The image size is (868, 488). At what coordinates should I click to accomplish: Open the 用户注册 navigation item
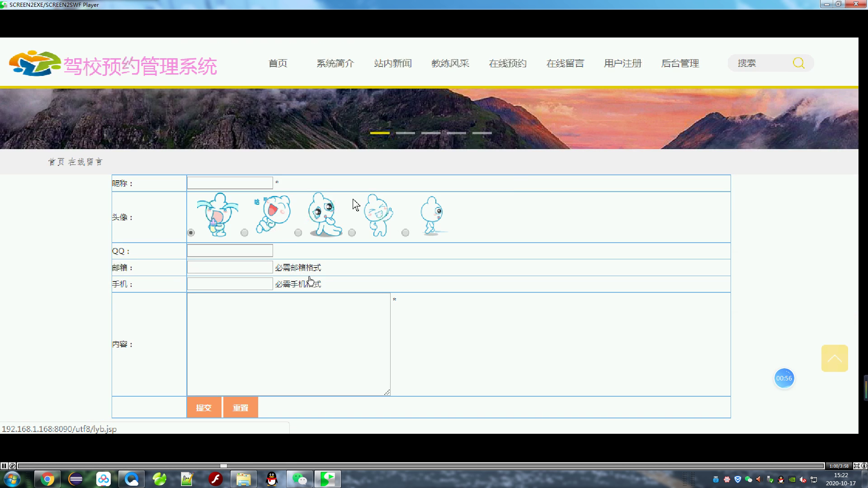pos(623,63)
